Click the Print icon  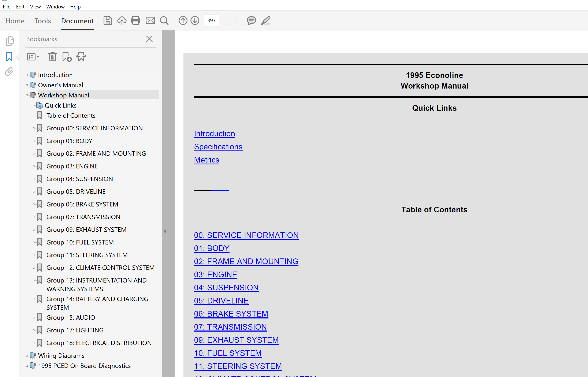coord(136,20)
